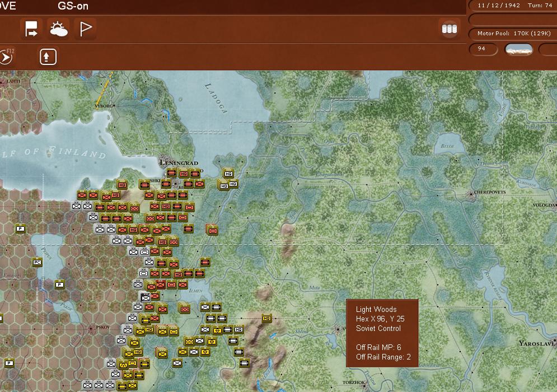Click the Pskov city label
This screenshot has width=557, height=392.
[x=103, y=327]
